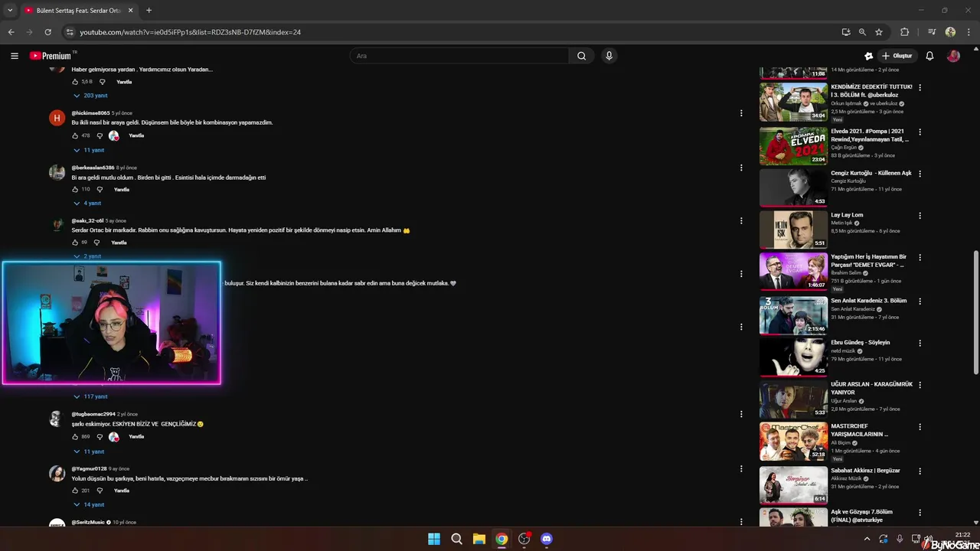Open more options for @hickimse8065 comment
The width and height of the screenshot is (980, 551).
pos(740,113)
